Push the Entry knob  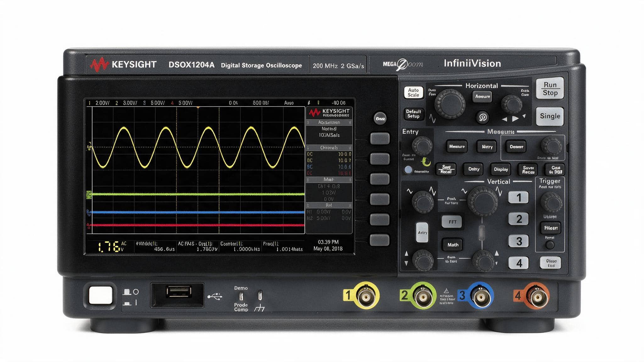click(422, 146)
